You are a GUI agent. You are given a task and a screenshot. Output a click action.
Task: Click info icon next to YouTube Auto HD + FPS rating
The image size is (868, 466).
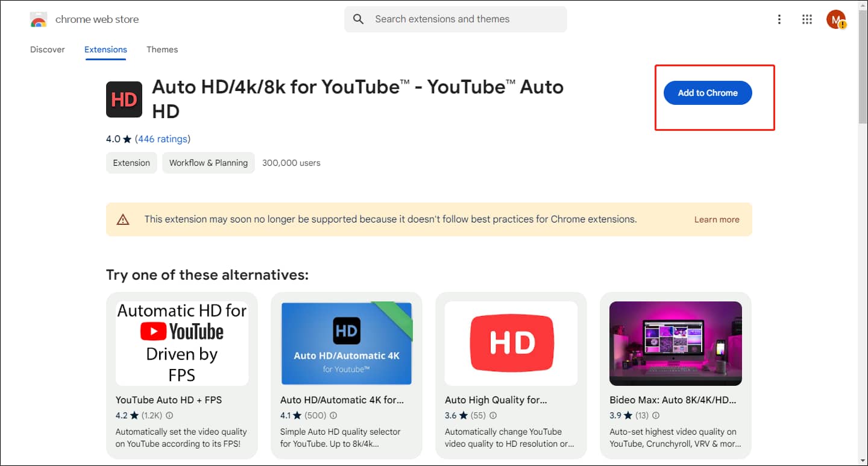coord(169,415)
